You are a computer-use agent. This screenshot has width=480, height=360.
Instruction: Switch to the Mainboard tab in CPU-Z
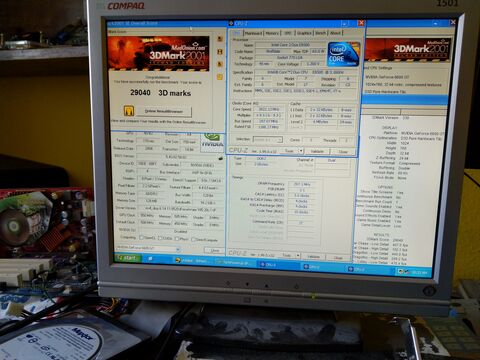click(x=253, y=33)
